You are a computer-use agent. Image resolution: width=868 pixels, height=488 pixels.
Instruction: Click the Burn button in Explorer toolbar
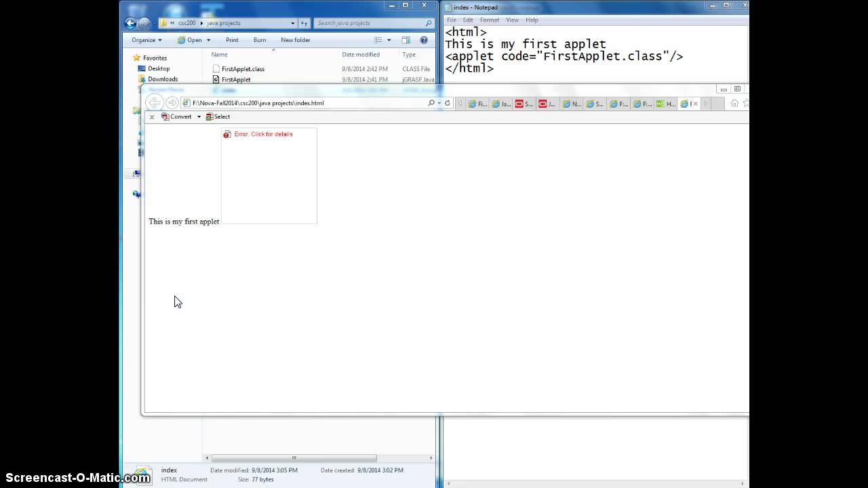coord(260,40)
